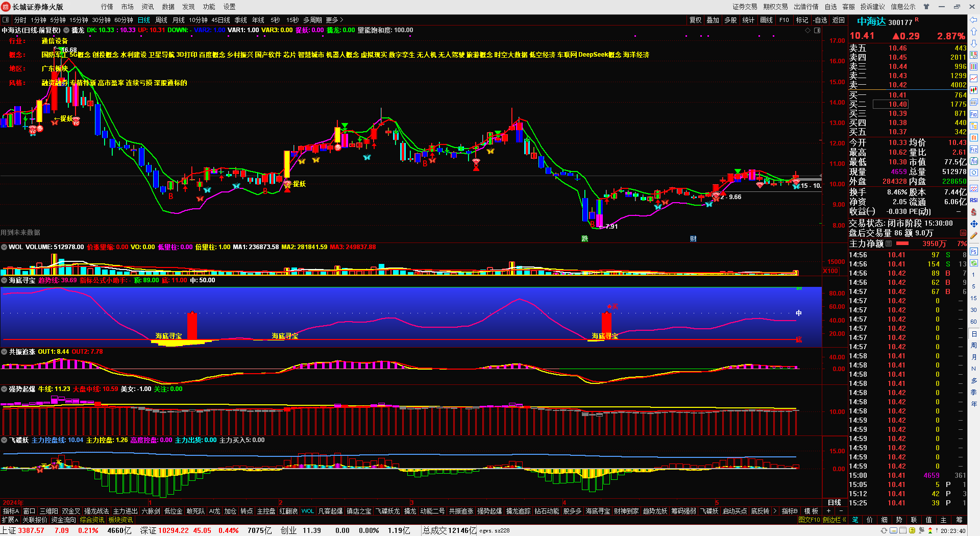Expand the 指标B indicator group
Screen dimensions: 980x536
790,511
